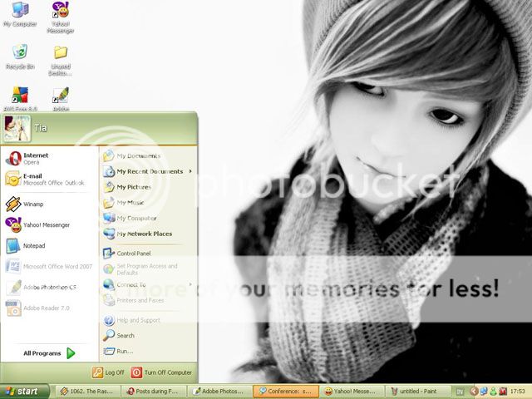Open My Computer from Start menu

point(148,218)
